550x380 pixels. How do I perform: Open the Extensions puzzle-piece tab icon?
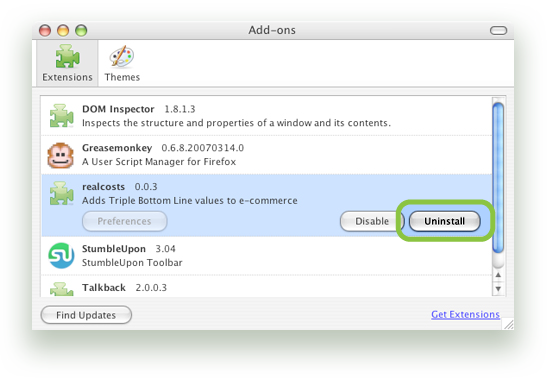(67, 56)
